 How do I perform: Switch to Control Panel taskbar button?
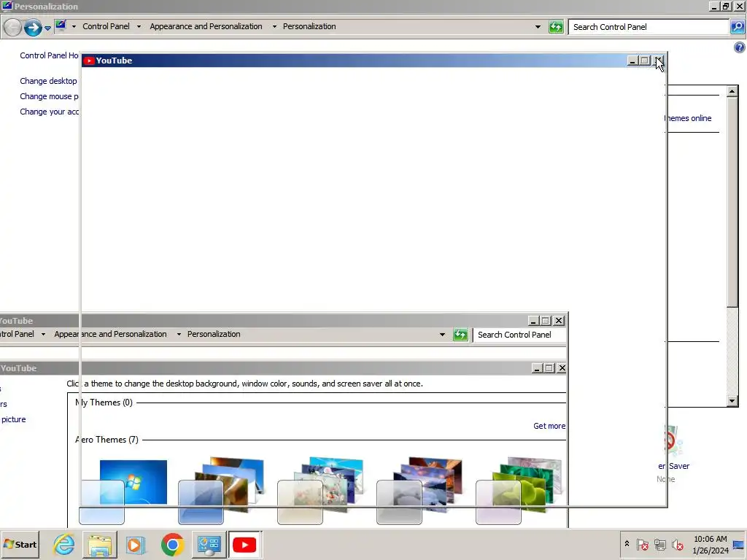click(x=209, y=545)
